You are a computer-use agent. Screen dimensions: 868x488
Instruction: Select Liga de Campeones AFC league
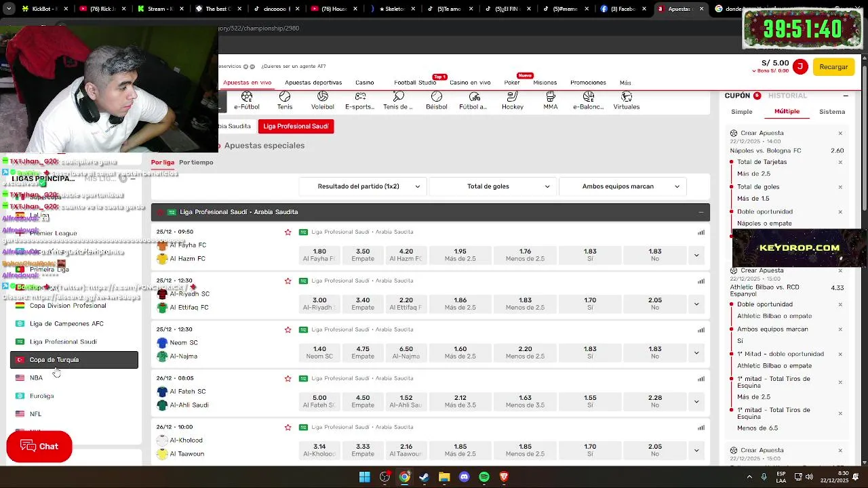pos(66,324)
